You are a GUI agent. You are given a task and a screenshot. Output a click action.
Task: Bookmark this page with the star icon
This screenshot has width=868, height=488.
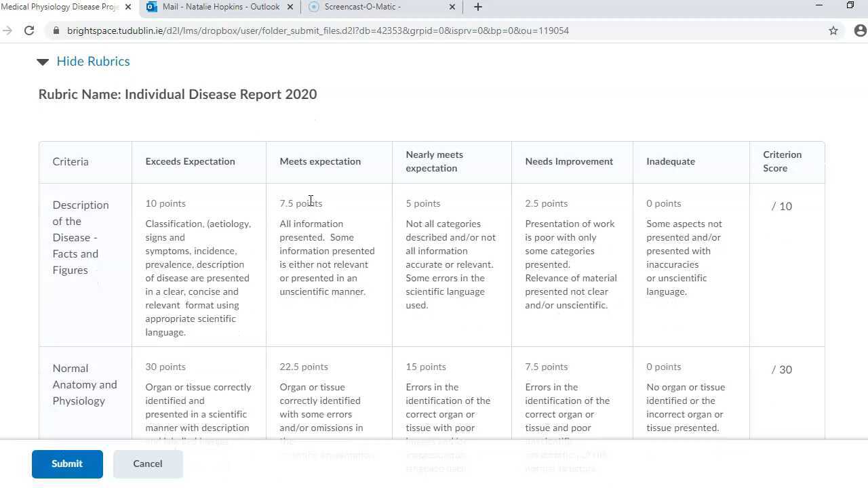pyautogui.click(x=833, y=30)
